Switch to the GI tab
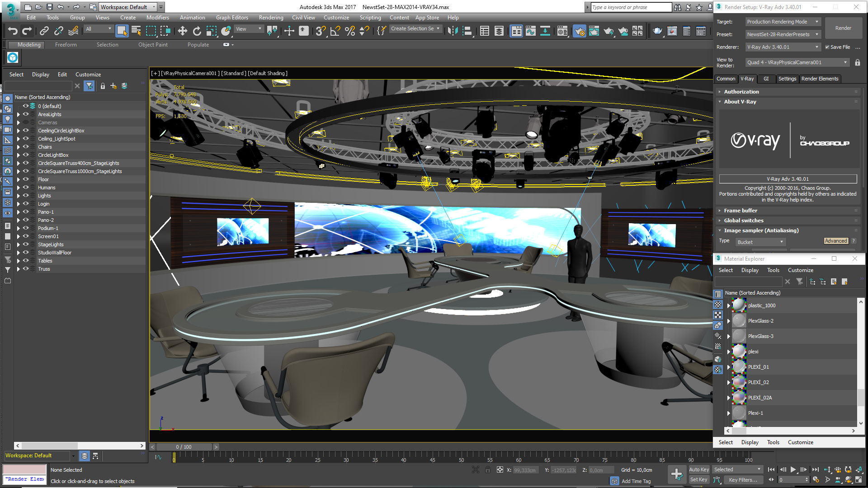868x488 pixels. coord(766,79)
